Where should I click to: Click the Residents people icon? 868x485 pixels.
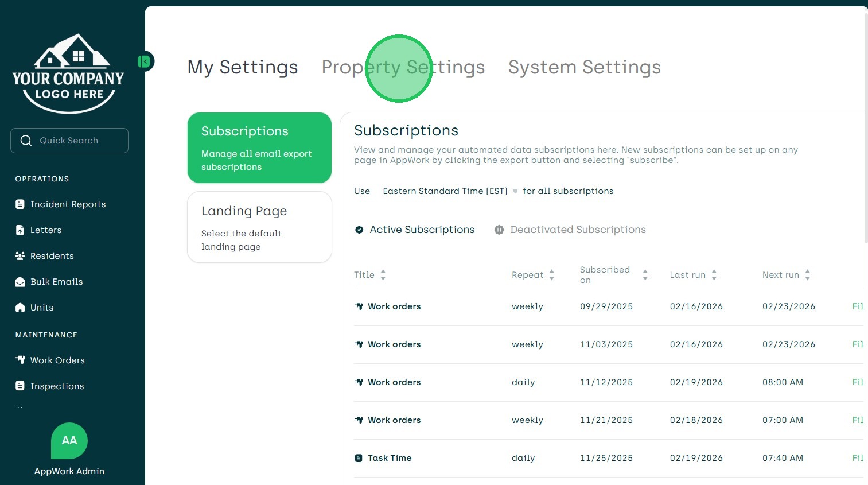[x=20, y=256]
